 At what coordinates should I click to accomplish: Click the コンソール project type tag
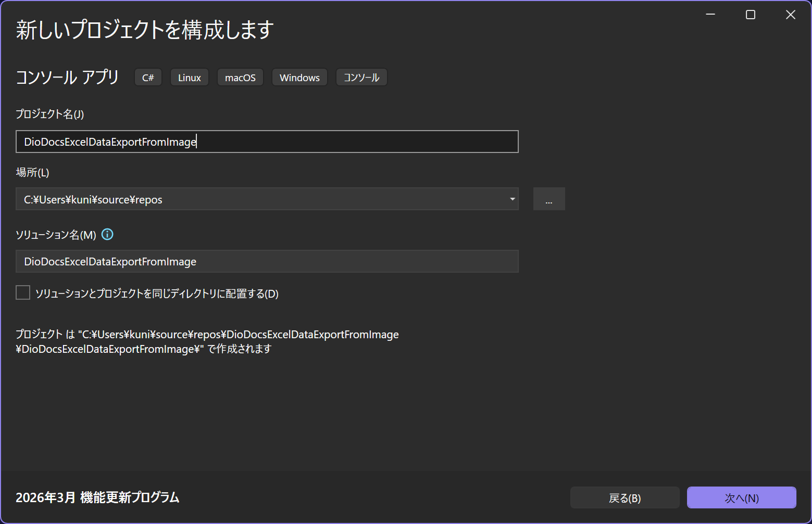[361, 78]
